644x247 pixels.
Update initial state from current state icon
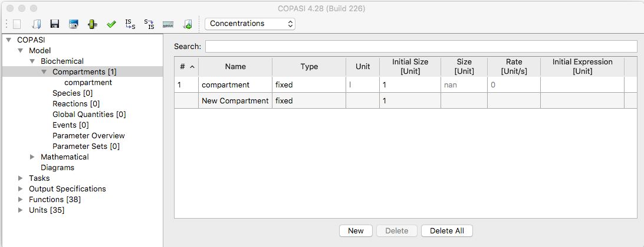pos(149,24)
